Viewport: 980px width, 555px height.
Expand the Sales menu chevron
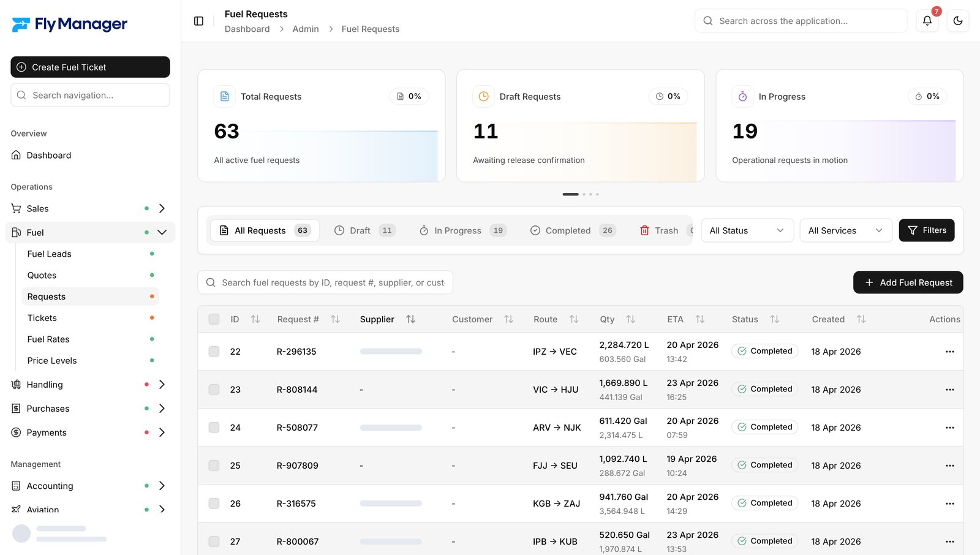click(162, 208)
